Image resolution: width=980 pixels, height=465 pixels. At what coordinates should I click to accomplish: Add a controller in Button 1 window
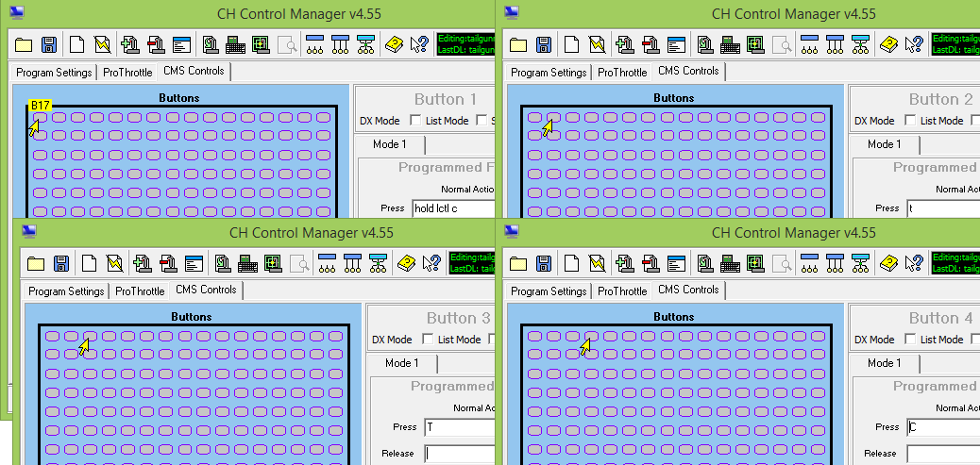point(130,44)
